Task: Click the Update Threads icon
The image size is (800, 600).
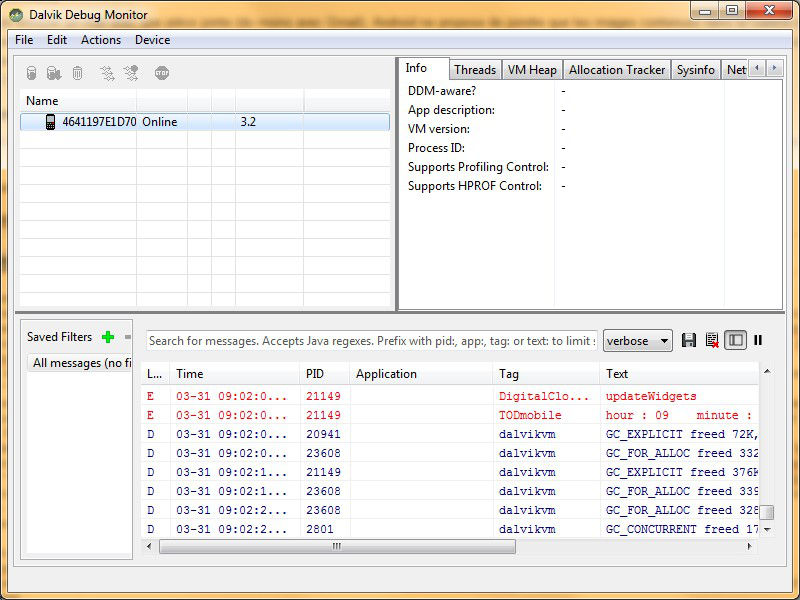Action: pyautogui.click(x=107, y=73)
